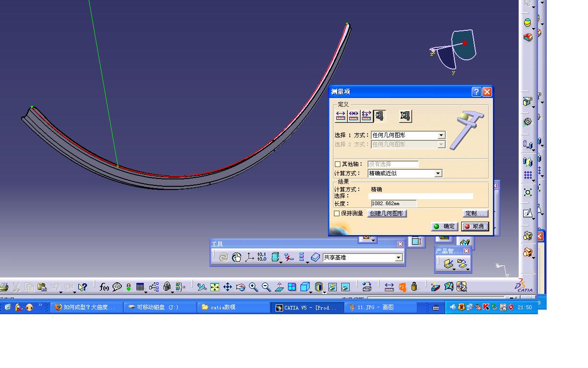
Task: Open the 计算方式 dropdown
Action: [438, 173]
